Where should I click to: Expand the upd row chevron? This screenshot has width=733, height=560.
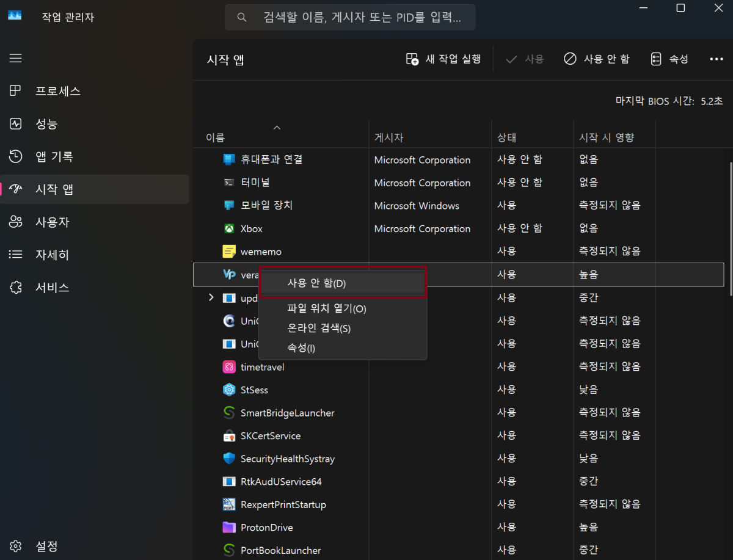point(211,297)
